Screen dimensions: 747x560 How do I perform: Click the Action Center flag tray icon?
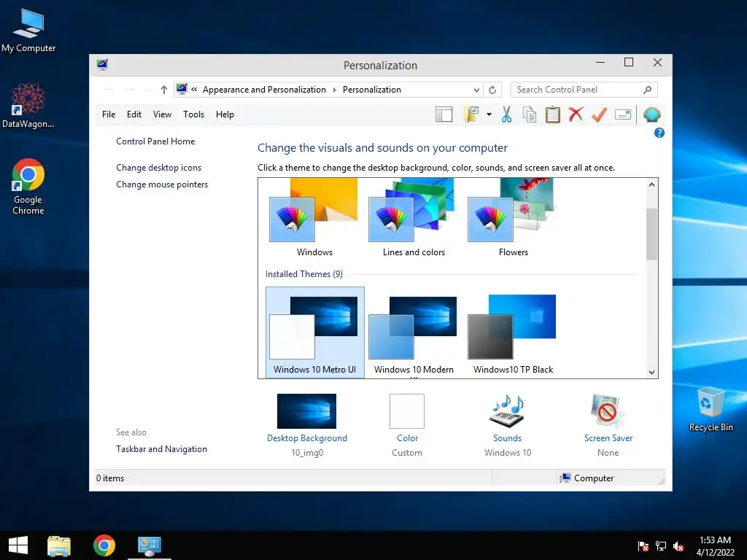click(x=643, y=546)
